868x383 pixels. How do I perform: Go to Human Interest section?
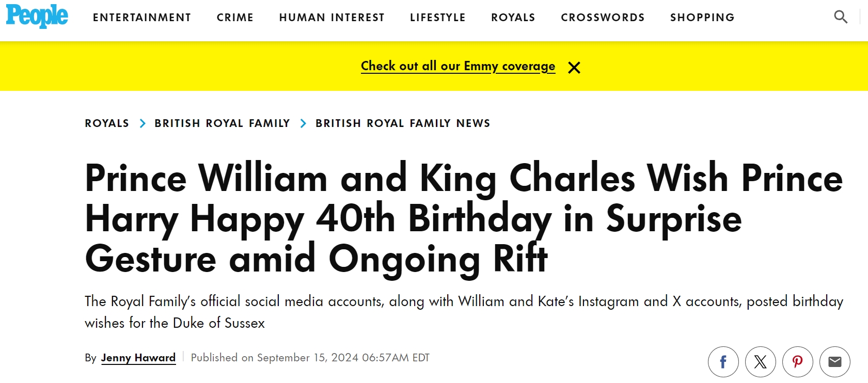pyautogui.click(x=332, y=18)
